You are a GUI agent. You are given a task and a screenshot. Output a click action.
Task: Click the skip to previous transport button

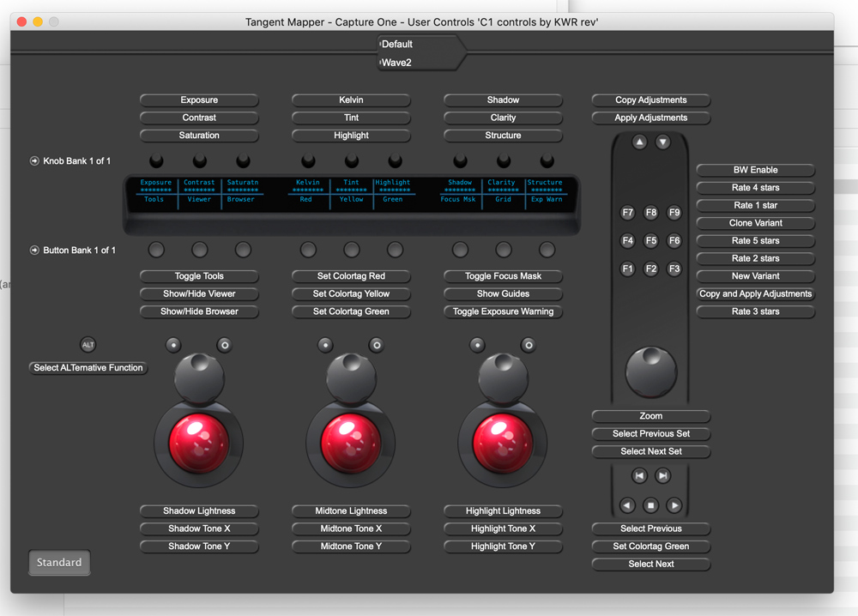(x=639, y=475)
